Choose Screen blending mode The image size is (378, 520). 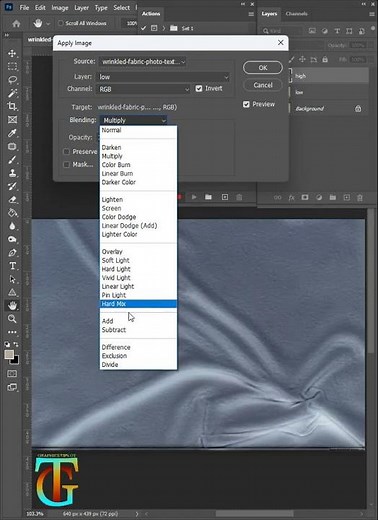tap(138, 208)
